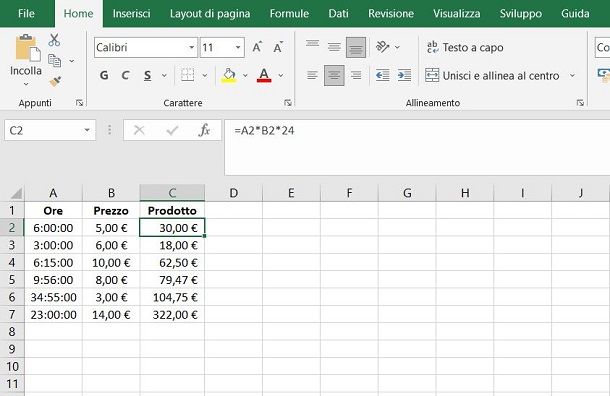Screen dimensions: 610x396
Task: Confirm formula entry checkmark icon
Action: click(x=172, y=130)
